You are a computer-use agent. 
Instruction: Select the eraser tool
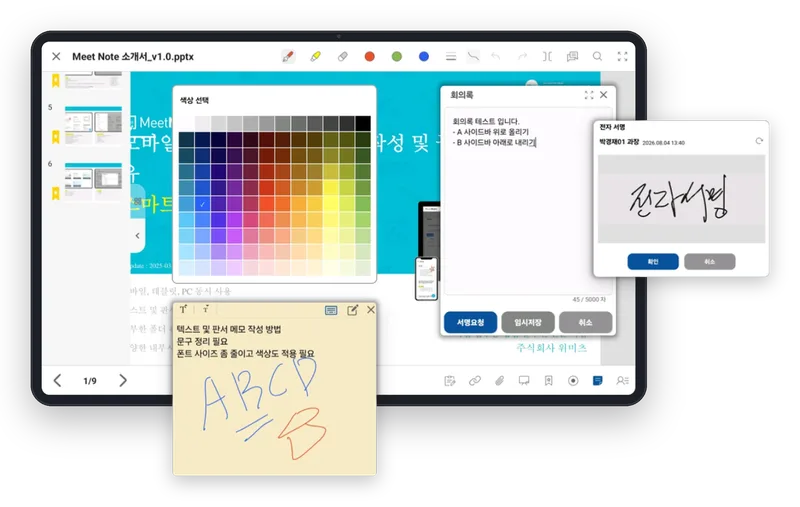click(342, 56)
